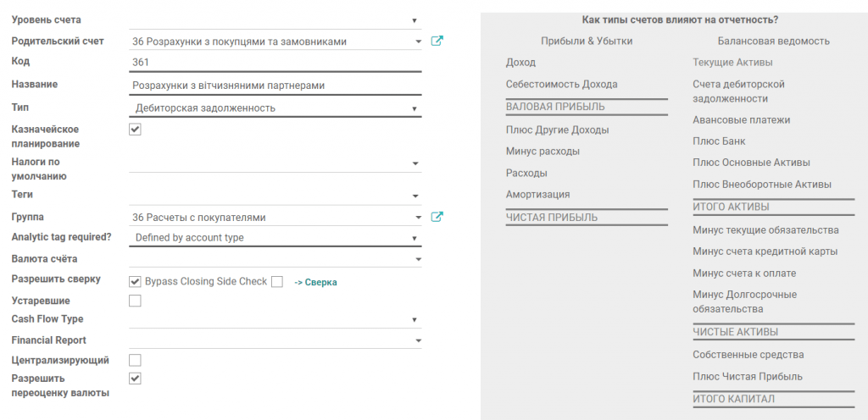
Task: Expand the Financial Report dropdown
Action: pos(275,340)
